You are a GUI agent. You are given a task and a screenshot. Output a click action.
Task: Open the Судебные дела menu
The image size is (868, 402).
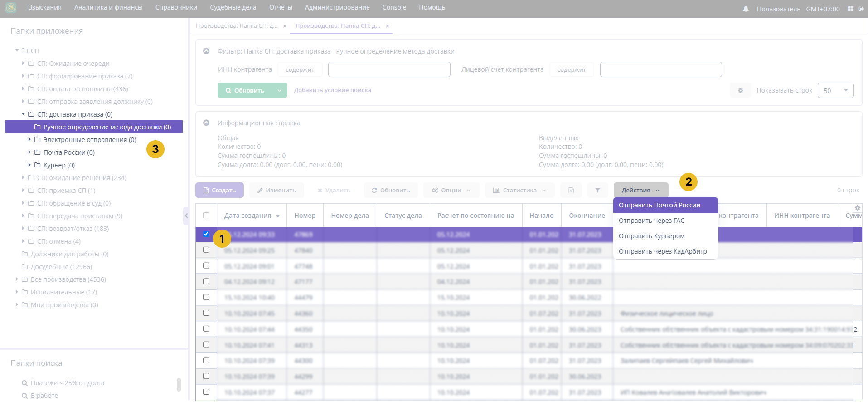233,7
